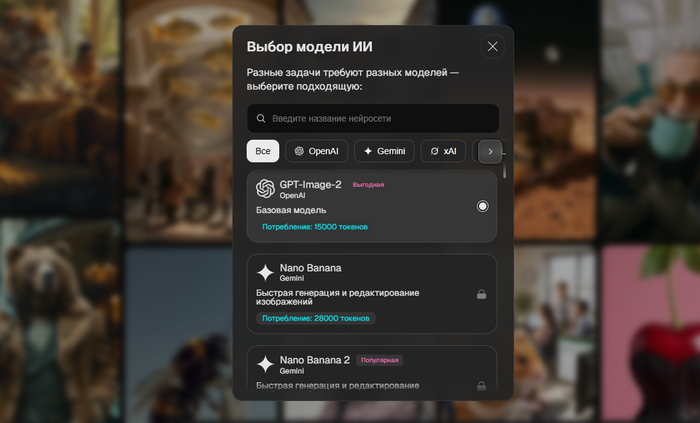Click the "Популярная" badge
Screen dimensions: 700x423
(379, 360)
